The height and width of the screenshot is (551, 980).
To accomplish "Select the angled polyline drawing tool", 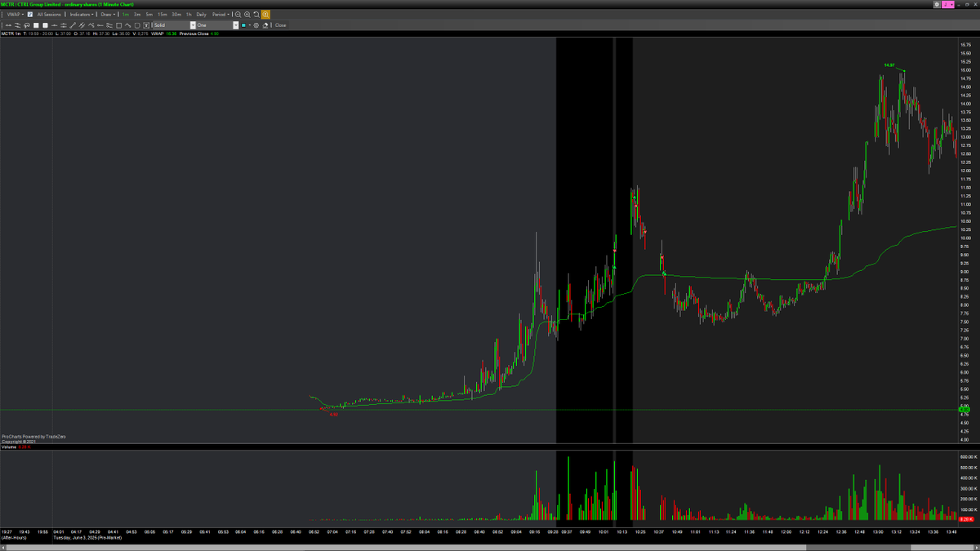I will click(x=91, y=25).
